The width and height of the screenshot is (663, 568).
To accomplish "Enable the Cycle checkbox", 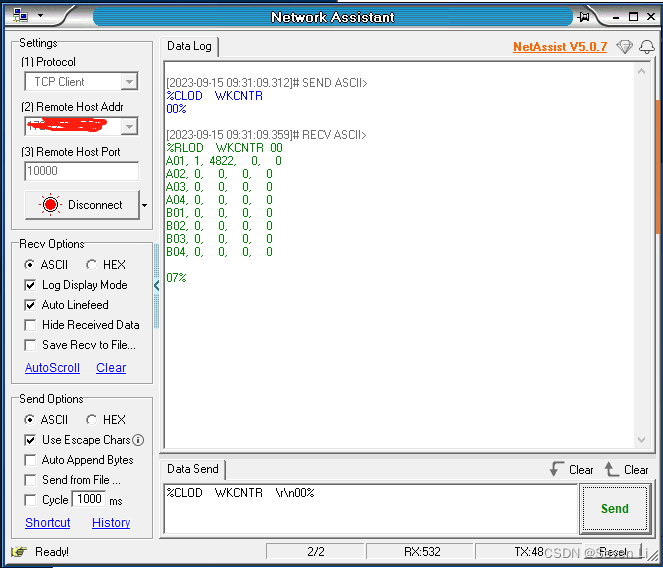I will (x=30, y=500).
